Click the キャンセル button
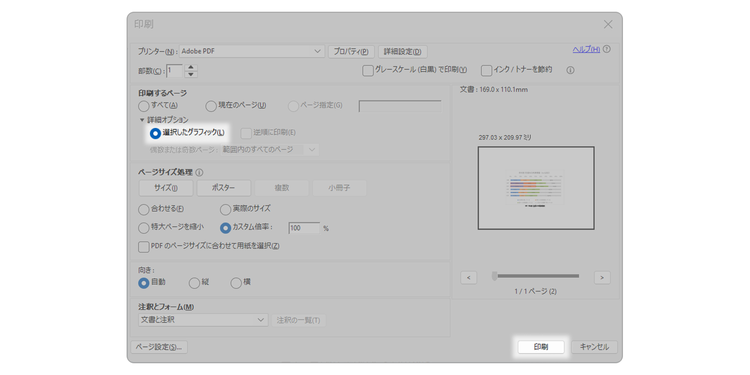This screenshot has width=750, height=375. point(595,347)
